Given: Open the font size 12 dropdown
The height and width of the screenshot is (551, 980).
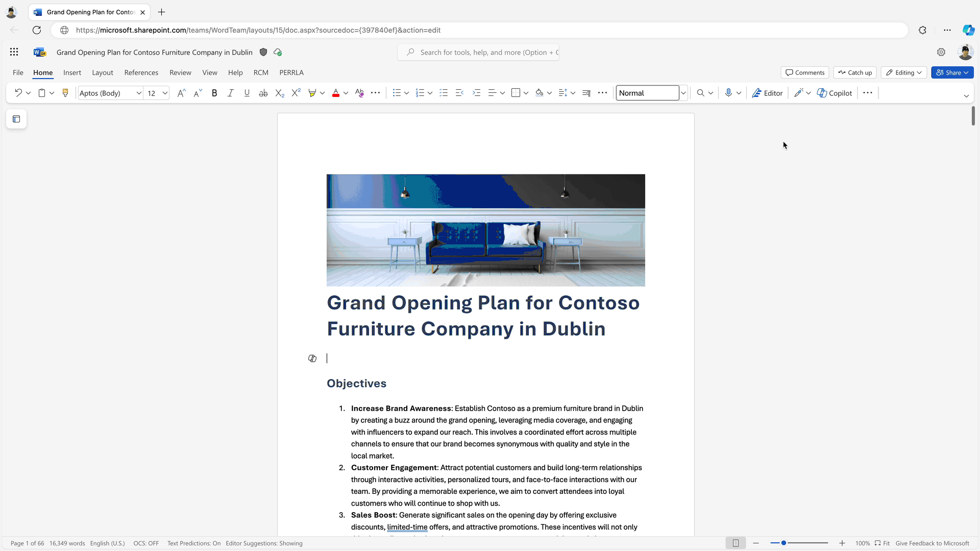Looking at the screenshot, I should coord(165,93).
